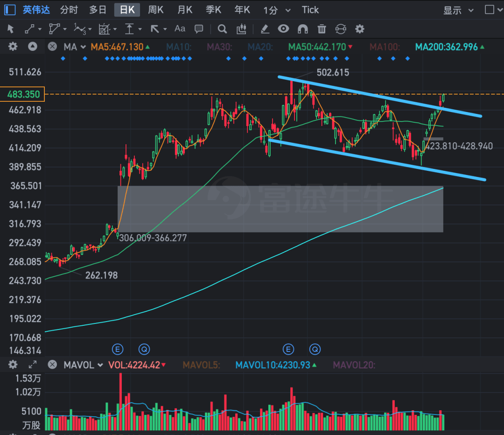Viewport: 504px width, 435px height.
Task: Expand the line tool dropdown arrow
Action: click(x=40, y=29)
